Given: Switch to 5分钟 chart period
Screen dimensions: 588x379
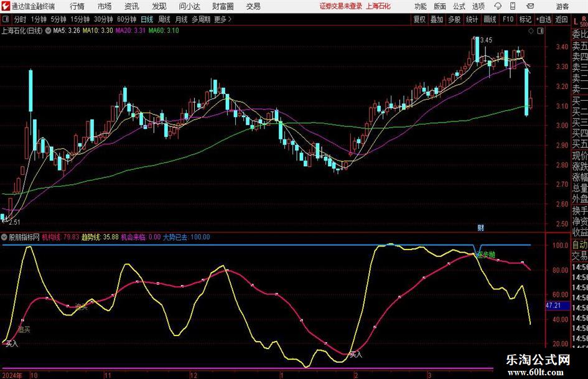Looking at the screenshot, I should pyautogui.click(x=58, y=19).
